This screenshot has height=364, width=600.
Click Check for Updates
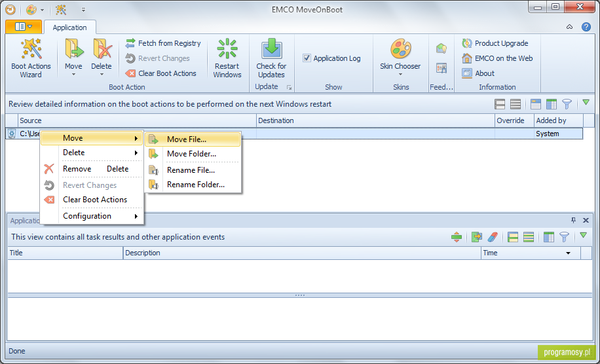[x=271, y=58]
